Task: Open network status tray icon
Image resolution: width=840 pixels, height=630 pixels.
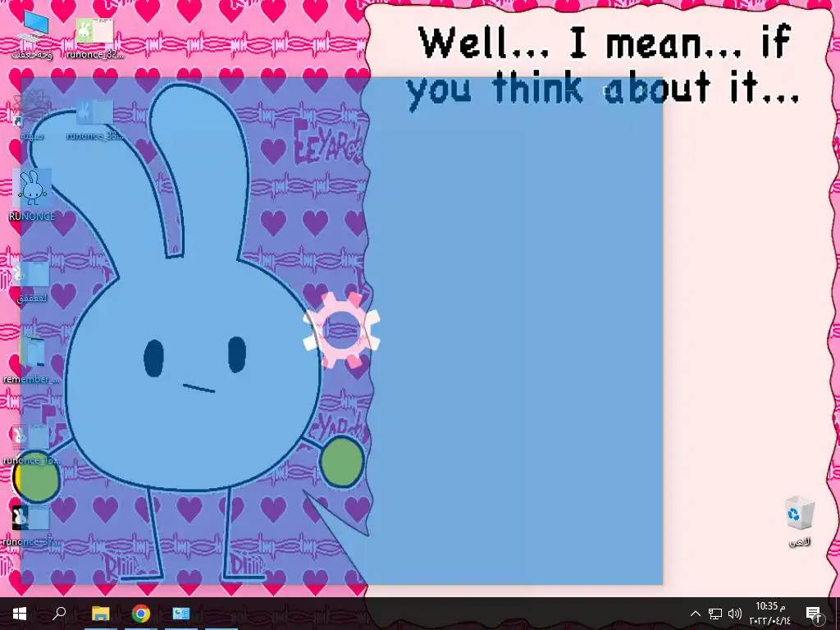Action: click(715, 614)
